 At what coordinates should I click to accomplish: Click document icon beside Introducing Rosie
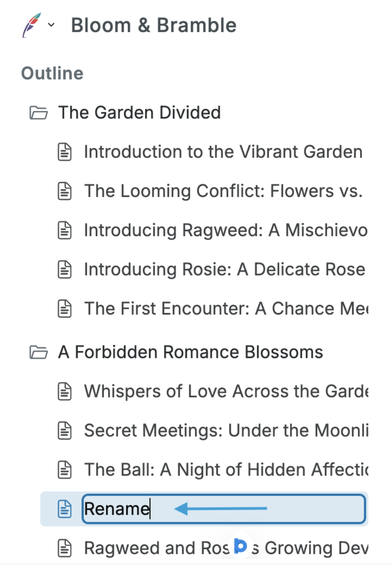65,270
